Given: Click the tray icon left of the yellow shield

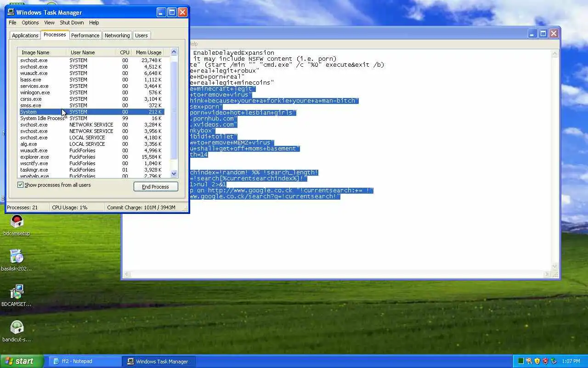Looking at the screenshot, I should (x=529, y=361).
